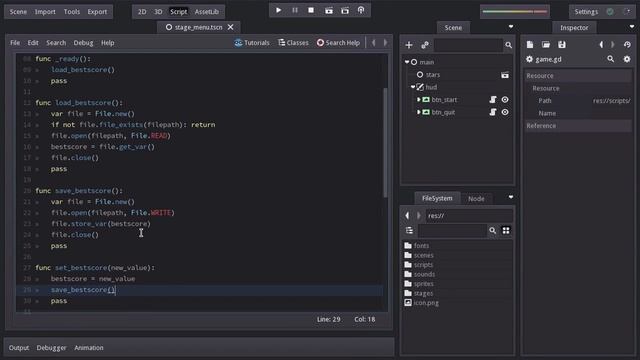
Task: Open the Output bottom panel
Action: click(19, 348)
